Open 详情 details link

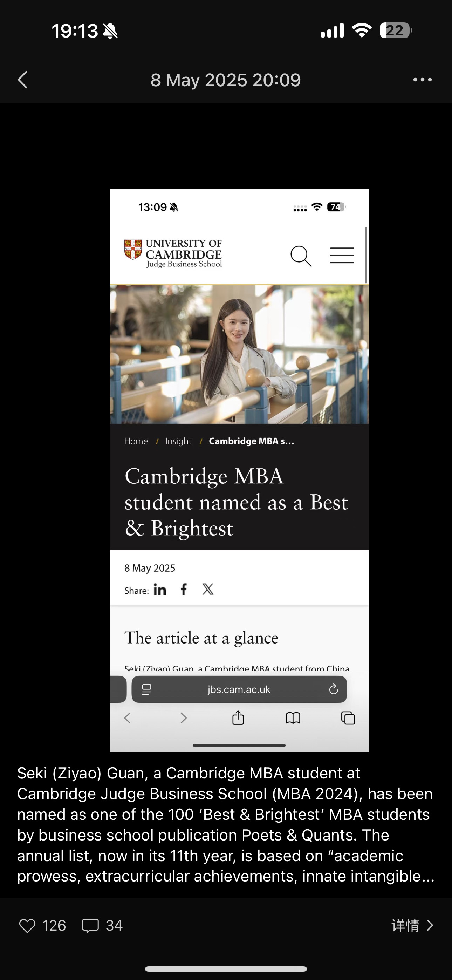click(x=412, y=925)
